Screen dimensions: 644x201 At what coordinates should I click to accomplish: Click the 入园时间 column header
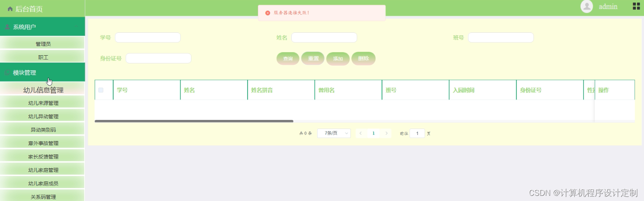483,90
